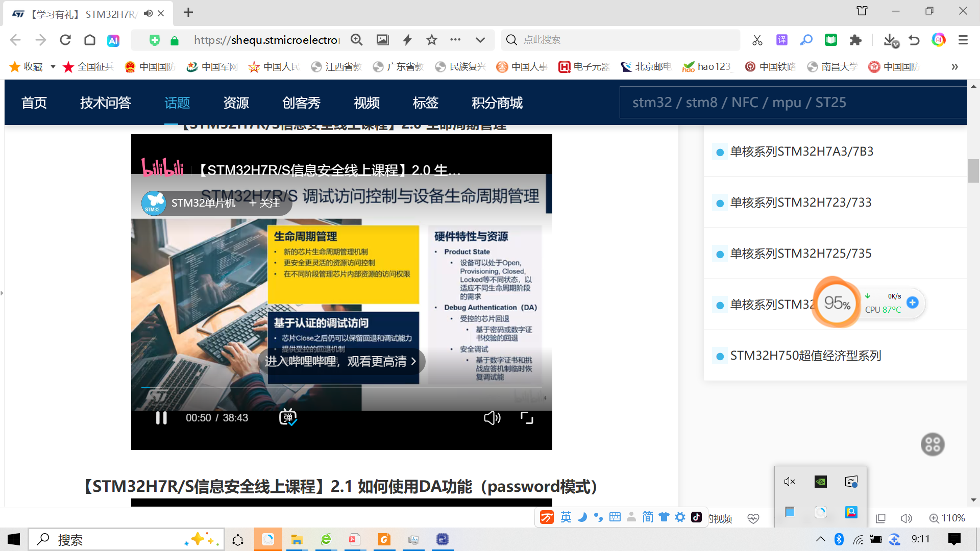Click the 110% page zoom indicator
This screenshot has height=551, width=980.
pos(947,518)
